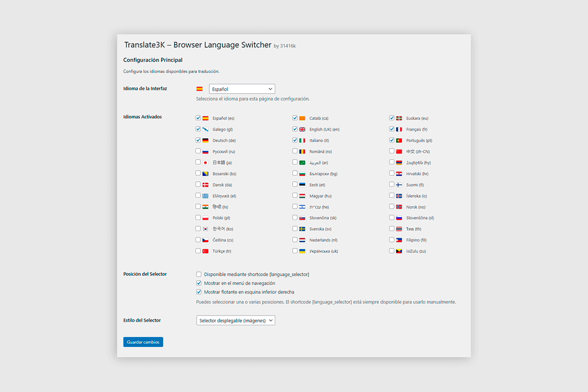Click the UK flag beside English (UK)
588x392 pixels.
pos(303,129)
